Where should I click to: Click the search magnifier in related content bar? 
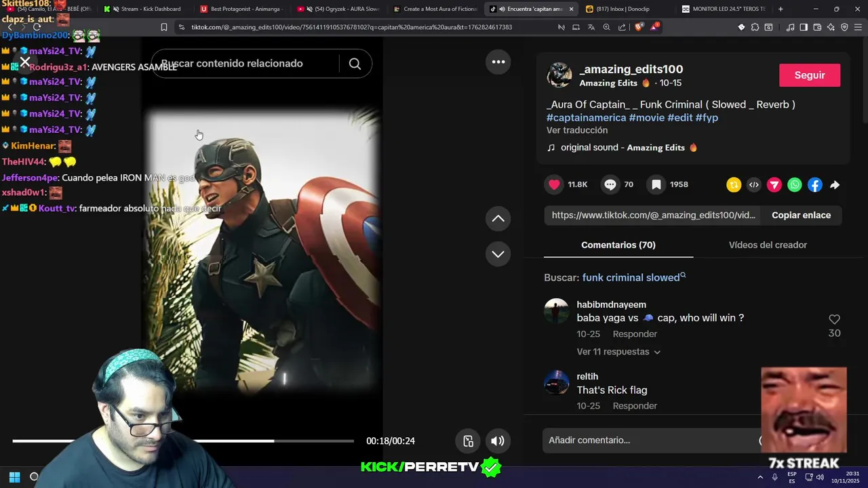coord(355,64)
